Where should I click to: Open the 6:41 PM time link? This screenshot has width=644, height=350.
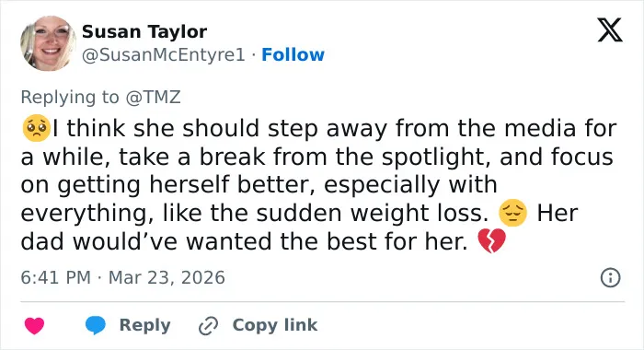pos(55,277)
